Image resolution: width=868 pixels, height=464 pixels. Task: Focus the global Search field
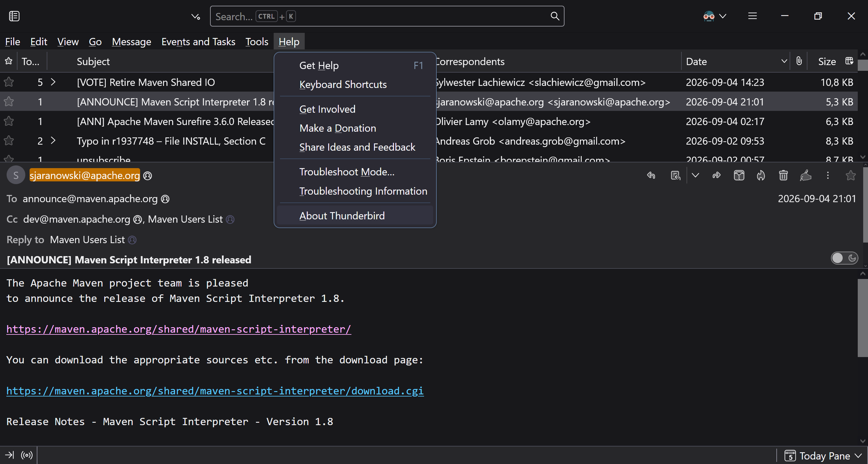click(x=387, y=16)
